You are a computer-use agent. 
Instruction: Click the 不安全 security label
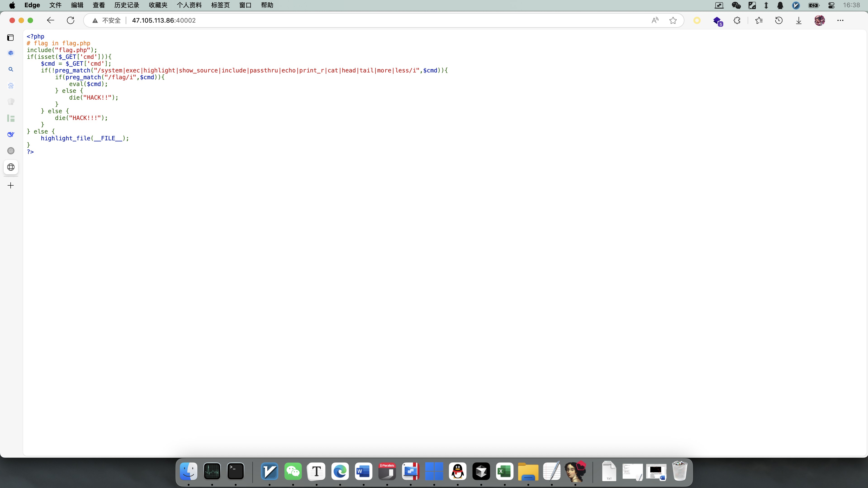[x=111, y=21]
